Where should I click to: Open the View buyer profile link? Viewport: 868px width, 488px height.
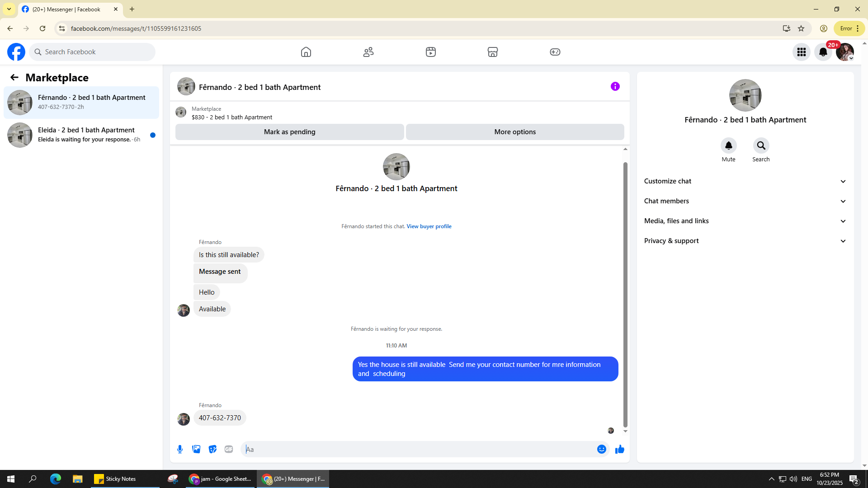(429, 226)
